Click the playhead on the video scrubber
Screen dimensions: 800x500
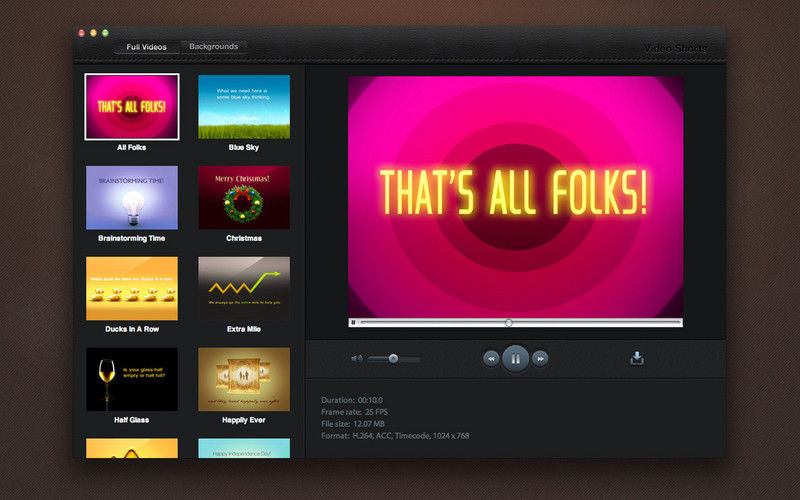[508, 322]
